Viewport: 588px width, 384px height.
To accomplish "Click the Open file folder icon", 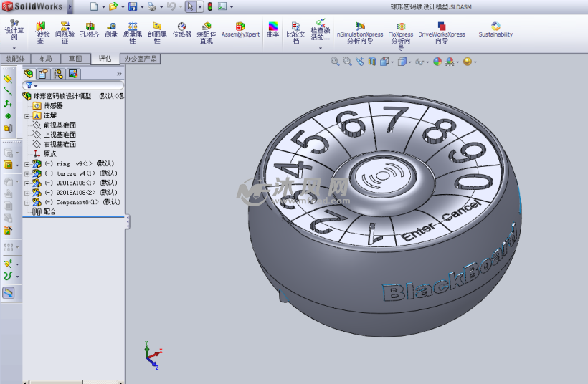I will (113, 6).
